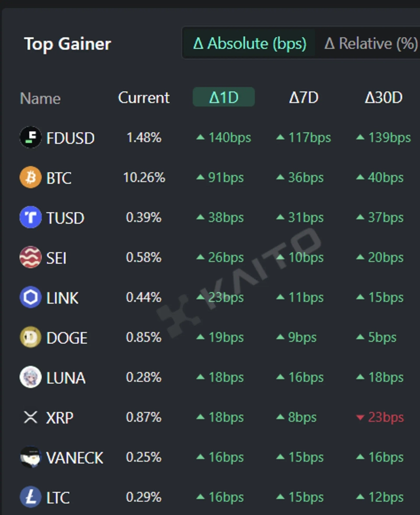The width and height of the screenshot is (420, 515).
Task: Click the LUNA avatar icon
Action: 30,377
